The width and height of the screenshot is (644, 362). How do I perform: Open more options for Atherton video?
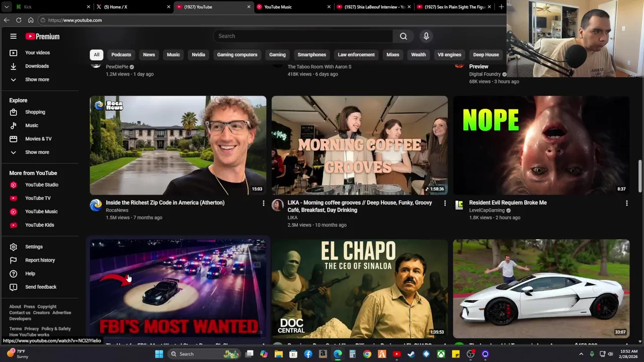(x=263, y=203)
